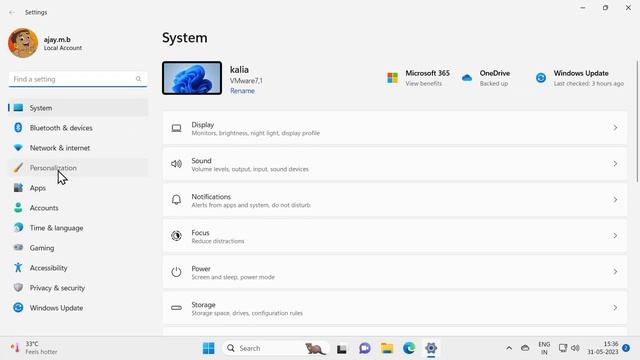
Task: Expand the Display settings chevron
Action: point(615,128)
